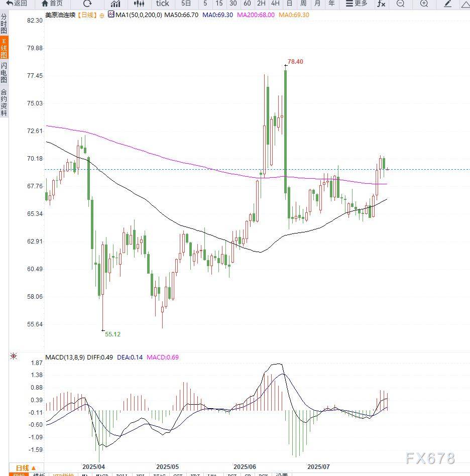
Task: Select the 周 weekly timeframe
Action: [x=303, y=4]
